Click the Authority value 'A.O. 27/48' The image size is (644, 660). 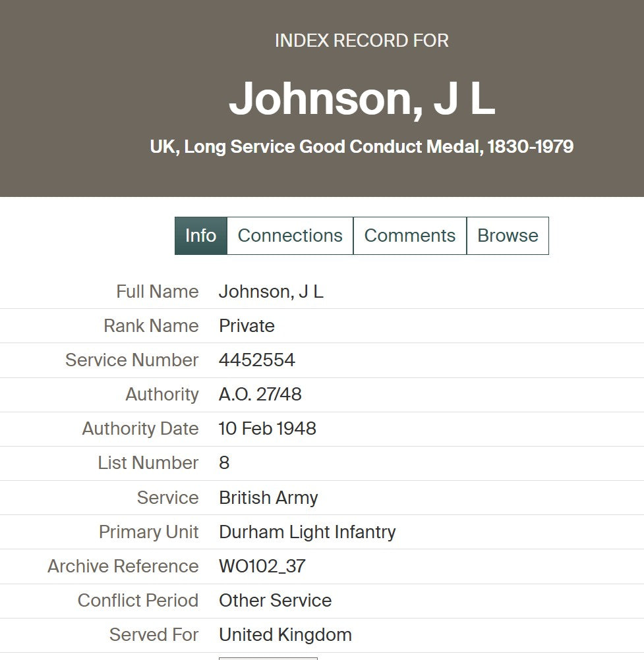[260, 395]
